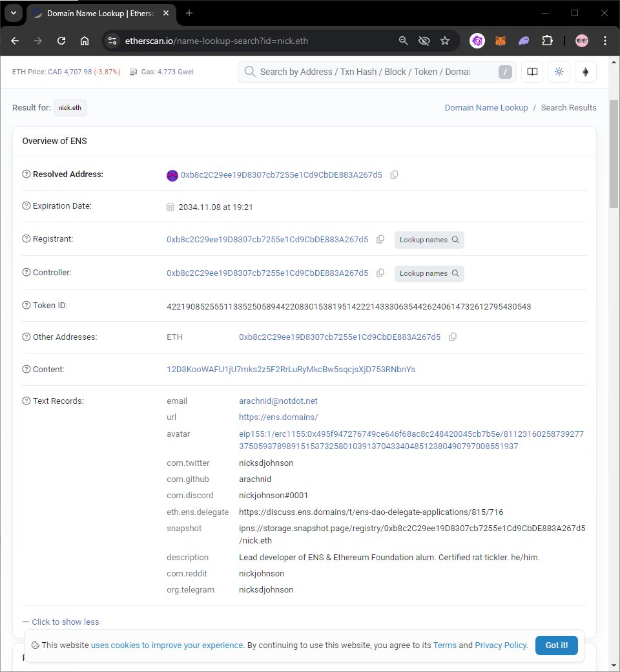Viewport: 620px width, 672px height.
Task: Copy the Controller address
Action: 380,273
